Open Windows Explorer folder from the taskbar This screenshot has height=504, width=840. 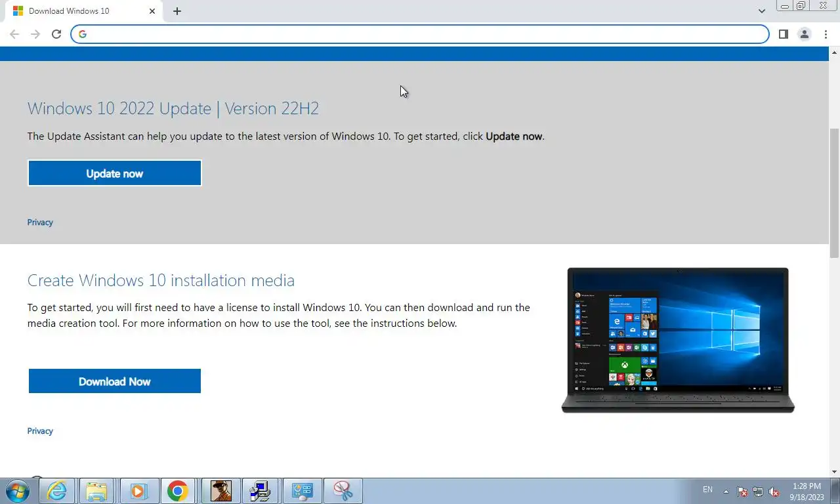point(96,491)
